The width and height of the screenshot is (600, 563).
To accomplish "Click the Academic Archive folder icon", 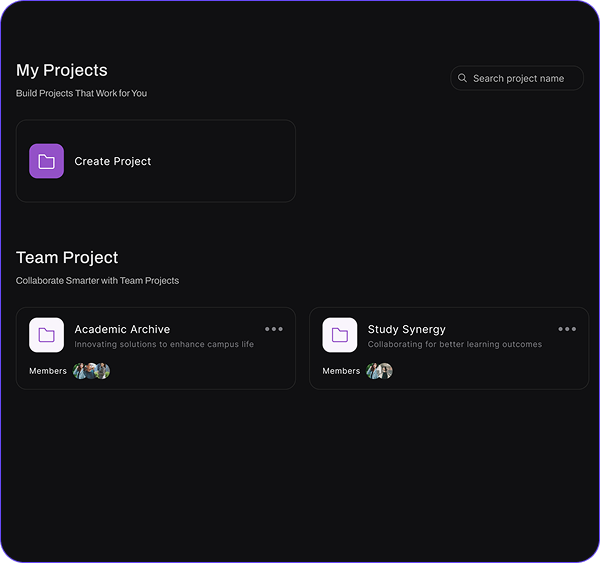I will coord(46,335).
